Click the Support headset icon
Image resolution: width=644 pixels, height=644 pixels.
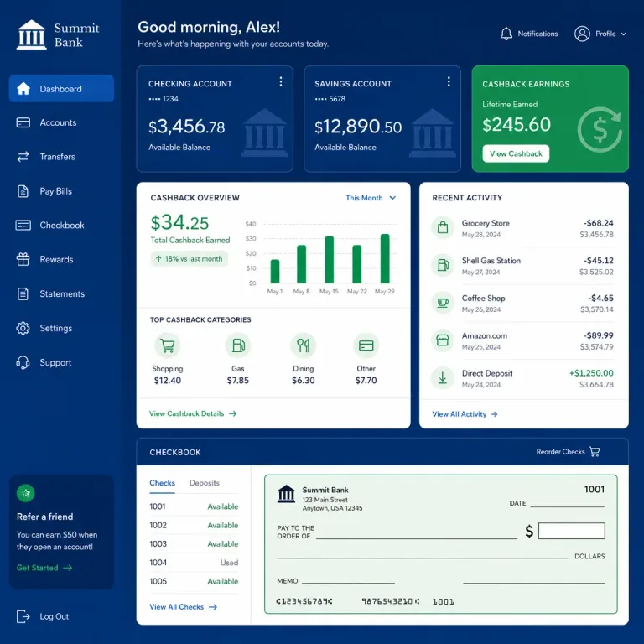tap(23, 362)
